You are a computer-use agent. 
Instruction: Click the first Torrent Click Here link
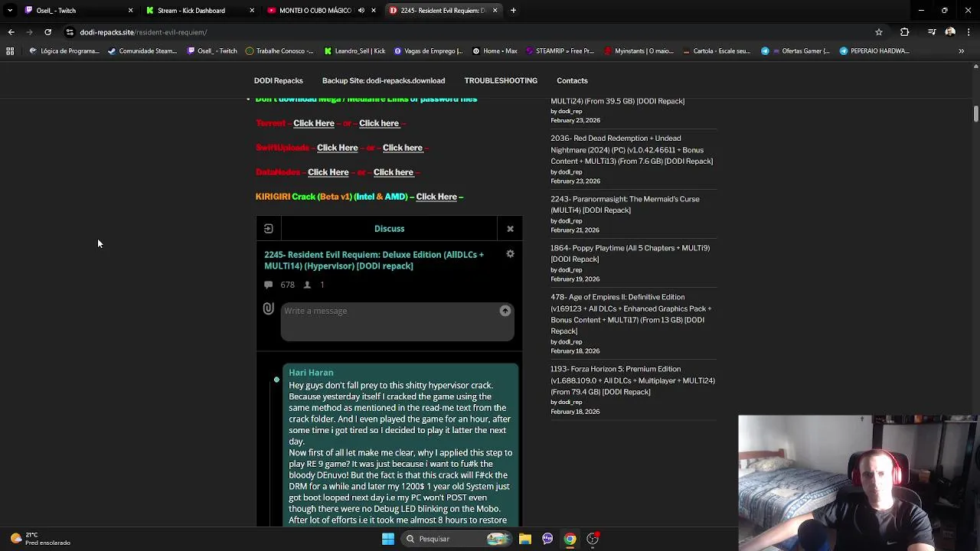pos(314,123)
